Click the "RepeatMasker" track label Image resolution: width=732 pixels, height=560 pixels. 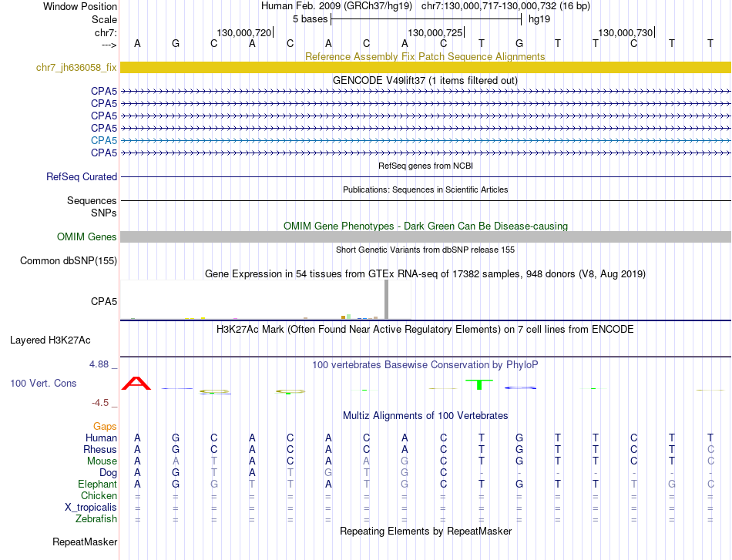pos(85,542)
